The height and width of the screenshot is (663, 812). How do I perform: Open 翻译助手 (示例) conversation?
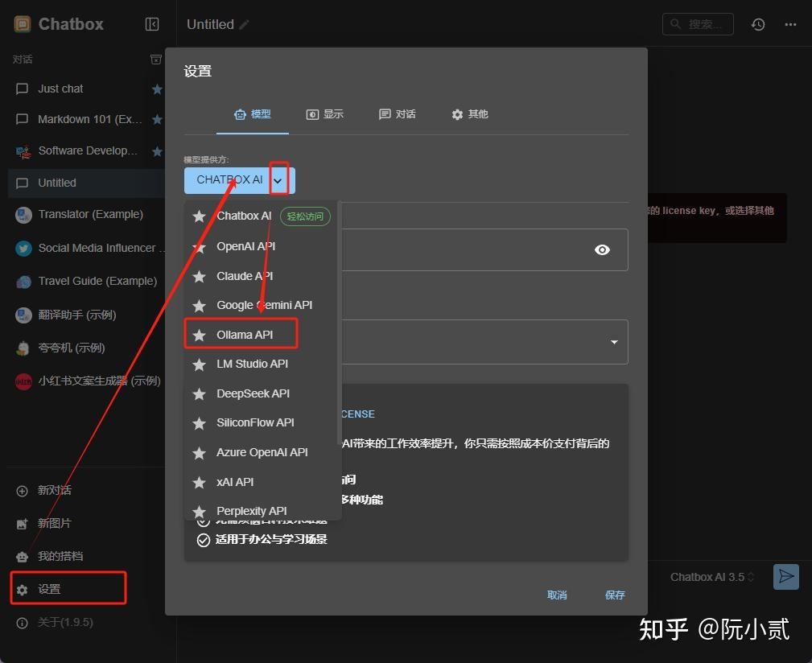click(86, 315)
